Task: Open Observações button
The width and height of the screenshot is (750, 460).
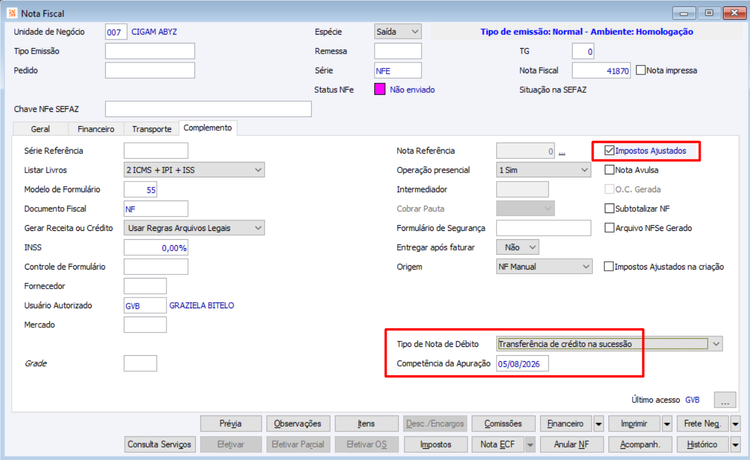Action: tap(298, 424)
